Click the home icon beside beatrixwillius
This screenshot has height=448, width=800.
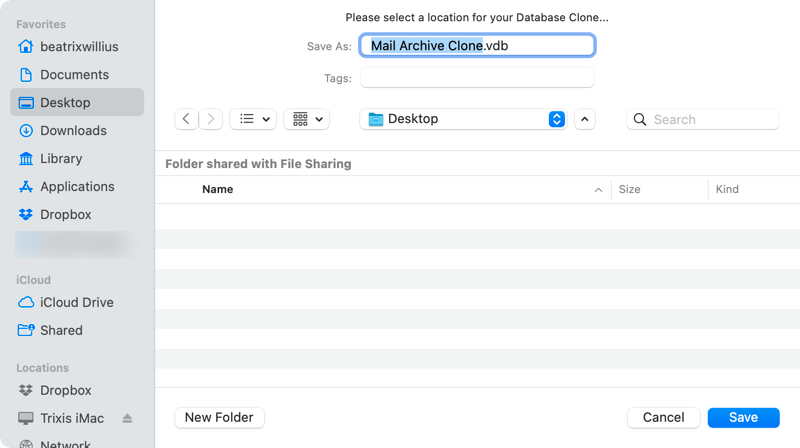[26, 46]
